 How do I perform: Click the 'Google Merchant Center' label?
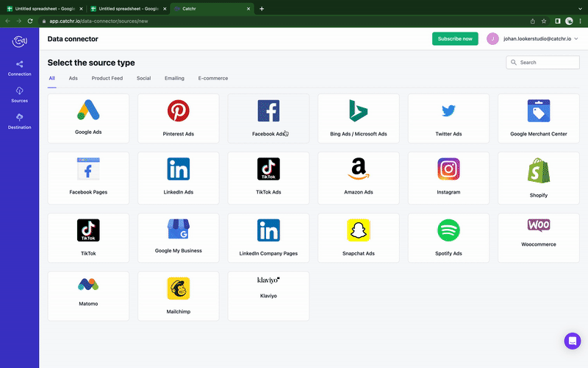coord(539,134)
